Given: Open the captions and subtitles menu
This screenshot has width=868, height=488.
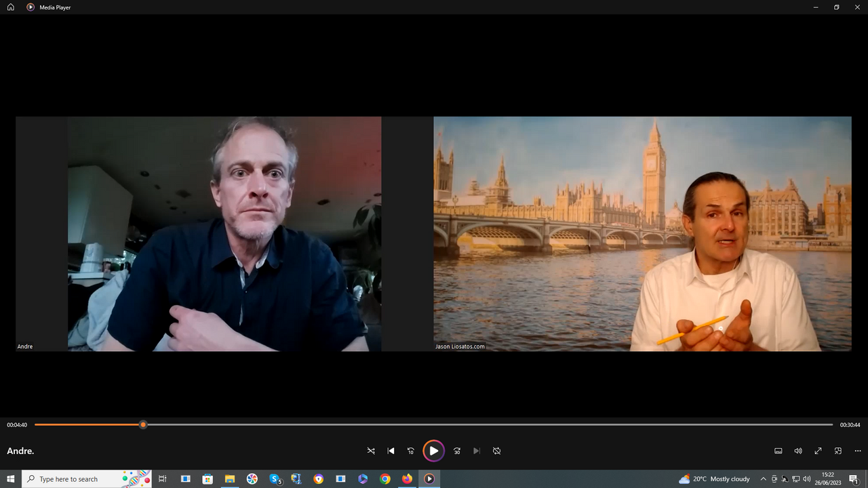Looking at the screenshot, I should (x=778, y=451).
